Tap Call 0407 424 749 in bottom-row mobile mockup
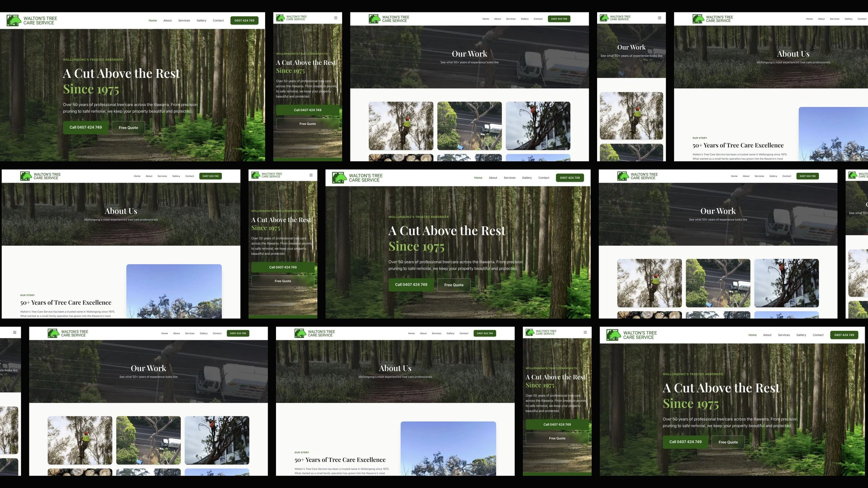 557,424
